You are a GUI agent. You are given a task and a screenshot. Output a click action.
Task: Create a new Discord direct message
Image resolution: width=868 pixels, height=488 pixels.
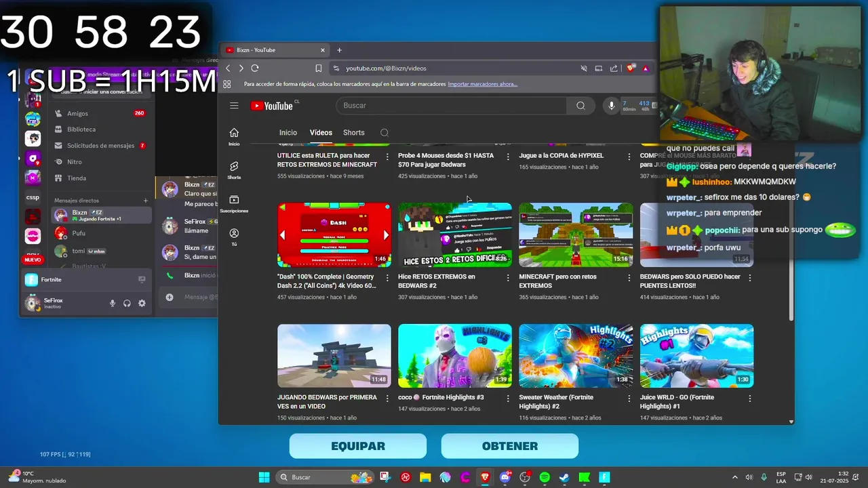[x=145, y=200]
